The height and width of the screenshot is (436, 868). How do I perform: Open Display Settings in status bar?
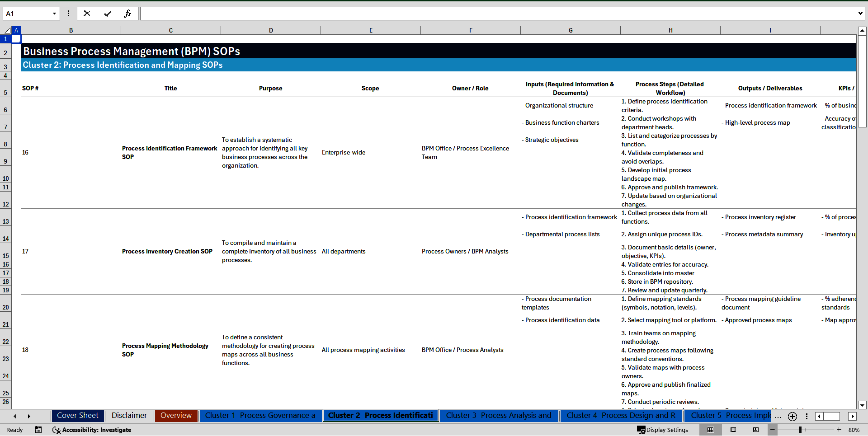663,430
